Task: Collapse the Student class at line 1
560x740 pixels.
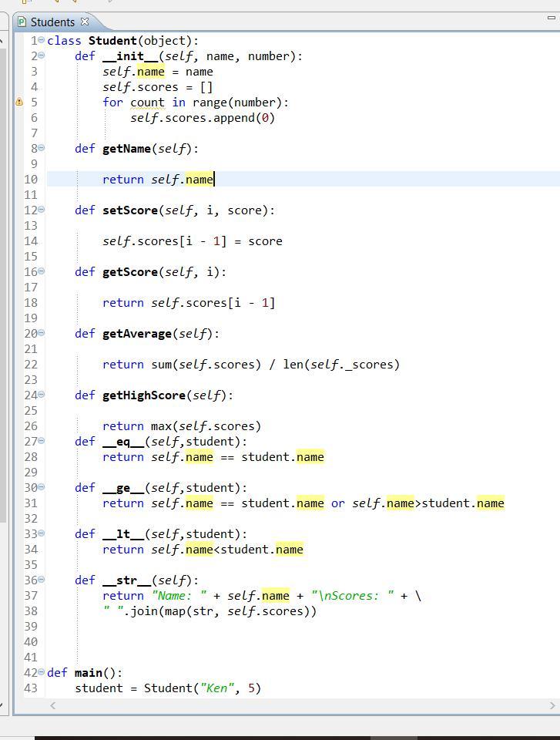Action: point(42,40)
